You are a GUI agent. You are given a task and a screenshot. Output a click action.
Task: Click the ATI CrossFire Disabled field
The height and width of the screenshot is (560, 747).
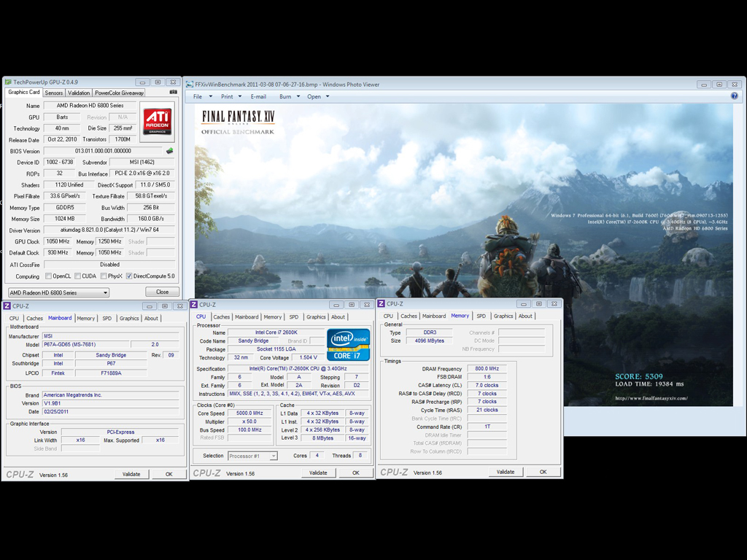coord(109,265)
